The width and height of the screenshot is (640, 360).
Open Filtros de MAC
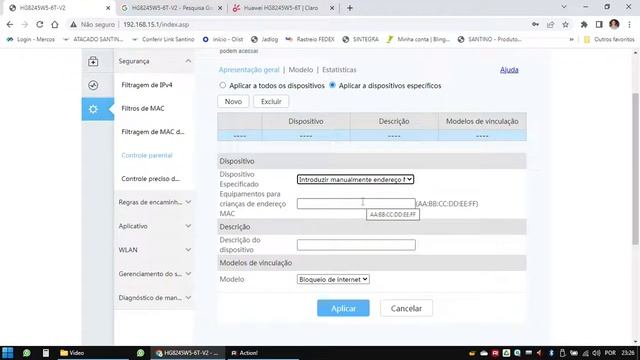click(x=143, y=108)
